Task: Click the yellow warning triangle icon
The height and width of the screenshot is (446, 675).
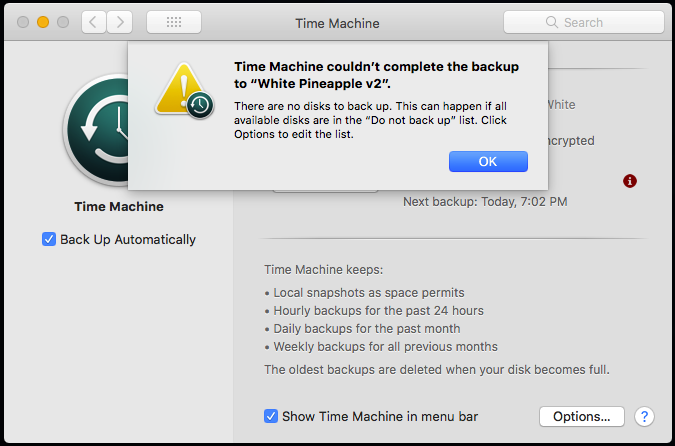Action: (184, 90)
